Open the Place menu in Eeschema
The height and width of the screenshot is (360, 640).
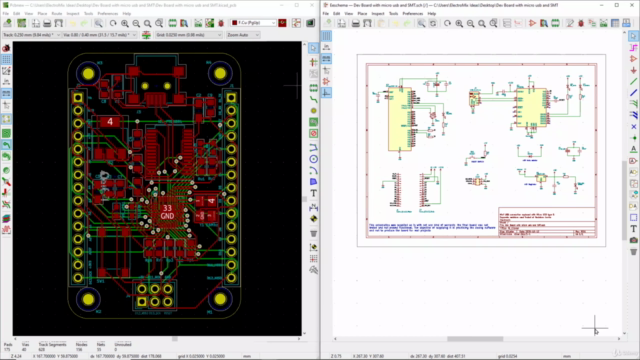[362, 13]
